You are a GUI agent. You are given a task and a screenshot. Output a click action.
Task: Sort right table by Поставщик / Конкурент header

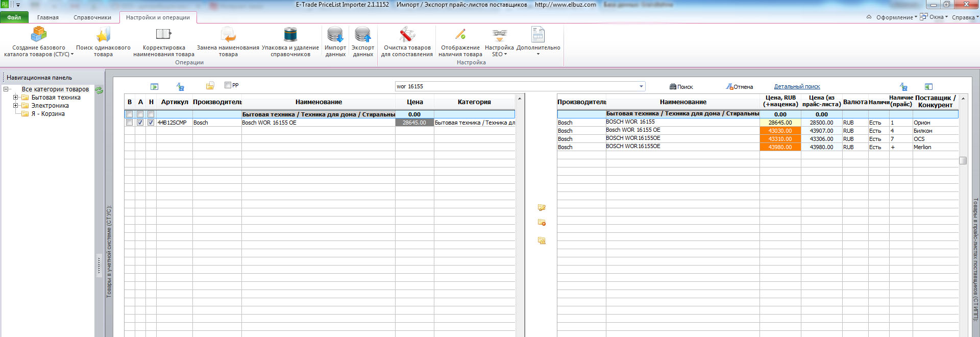935,101
